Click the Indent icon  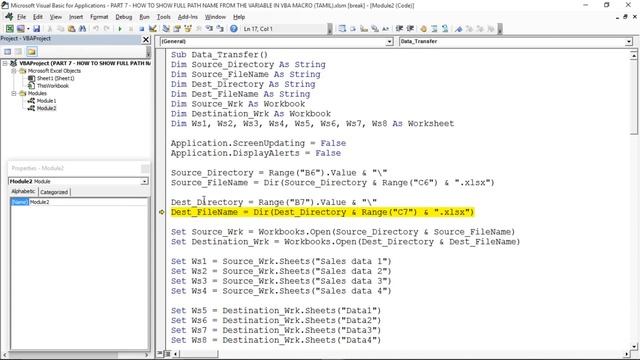pos(399,29)
